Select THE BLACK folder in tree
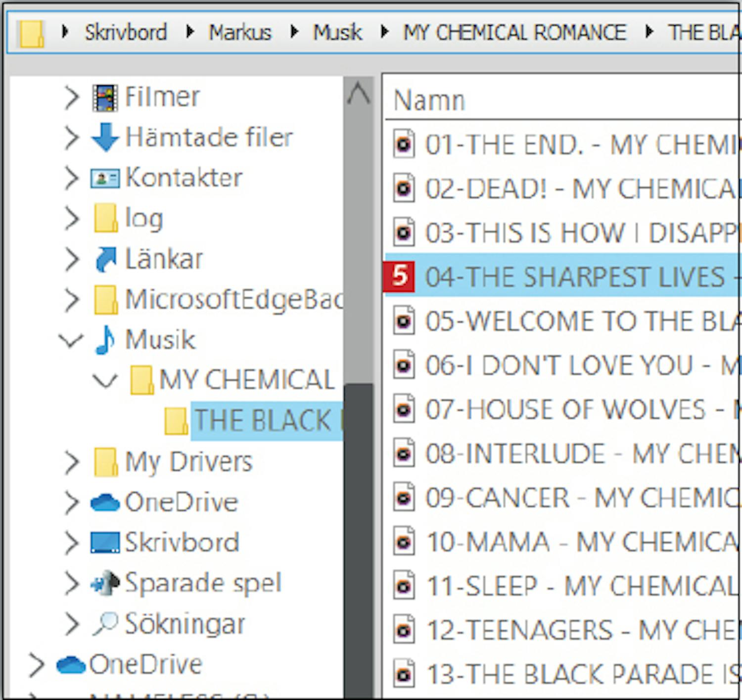Screen dimensions: 742x700 click(x=262, y=421)
